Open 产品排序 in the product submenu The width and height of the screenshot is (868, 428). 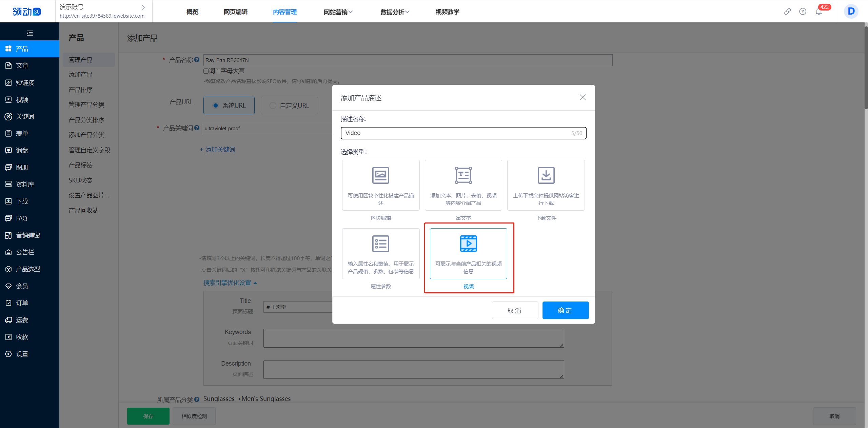(x=80, y=90)
